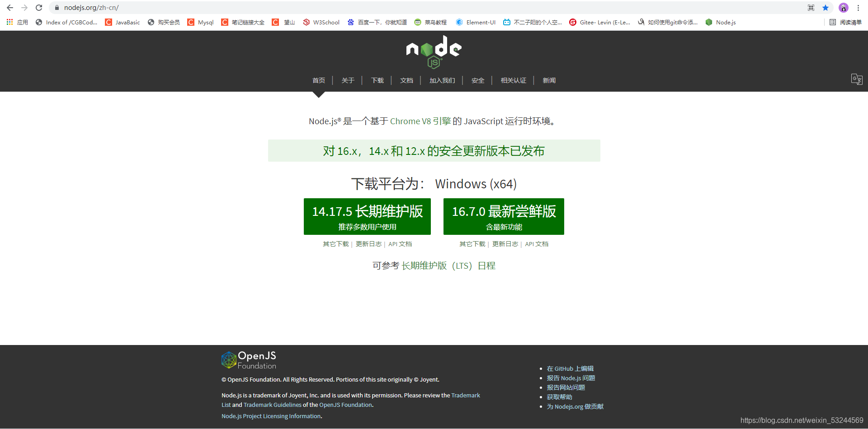
Task: Open 为 Nodejs.org 做贡献 footer link
Action: coord(575,406)
